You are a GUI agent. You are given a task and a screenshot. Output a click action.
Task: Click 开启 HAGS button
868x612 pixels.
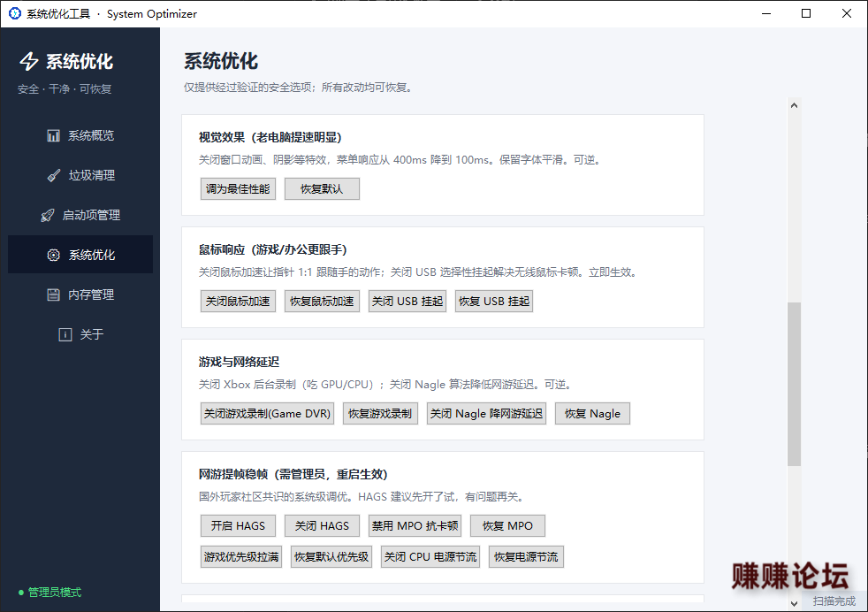point(238,526)
